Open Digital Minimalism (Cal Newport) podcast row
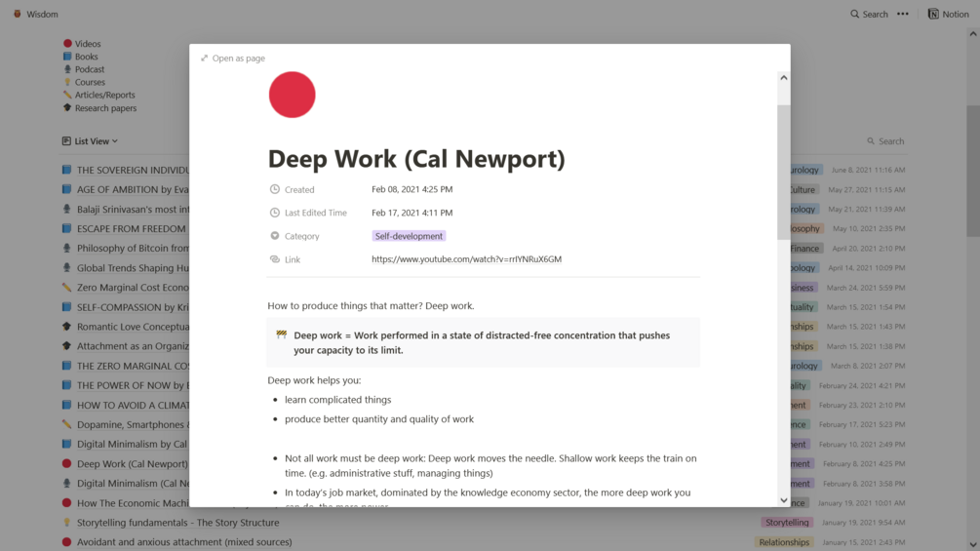Viewport: 980px width, 551px height. pyautogui.click(x=133, y=484)
